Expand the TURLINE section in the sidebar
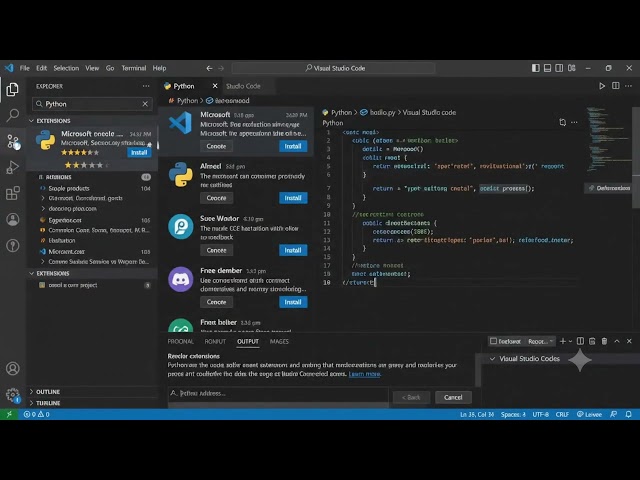 31,403
